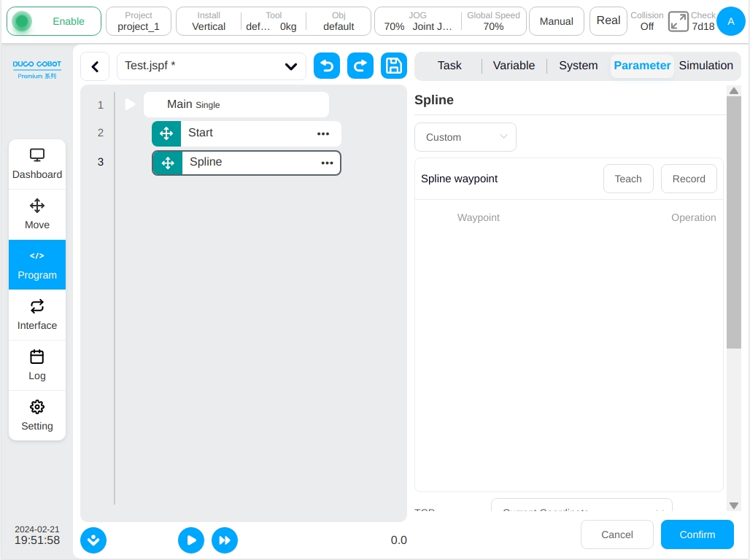
Task: Open the Setting page
Action: click(36, 415)
